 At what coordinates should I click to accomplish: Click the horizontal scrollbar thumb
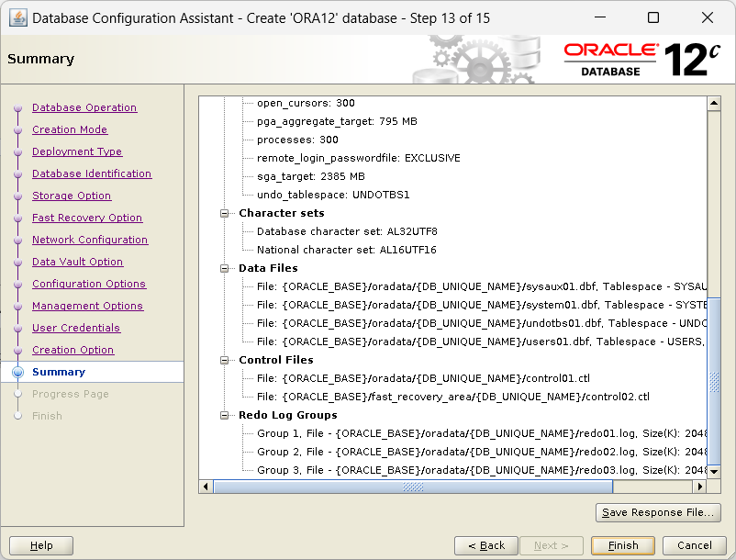[413, 487]
